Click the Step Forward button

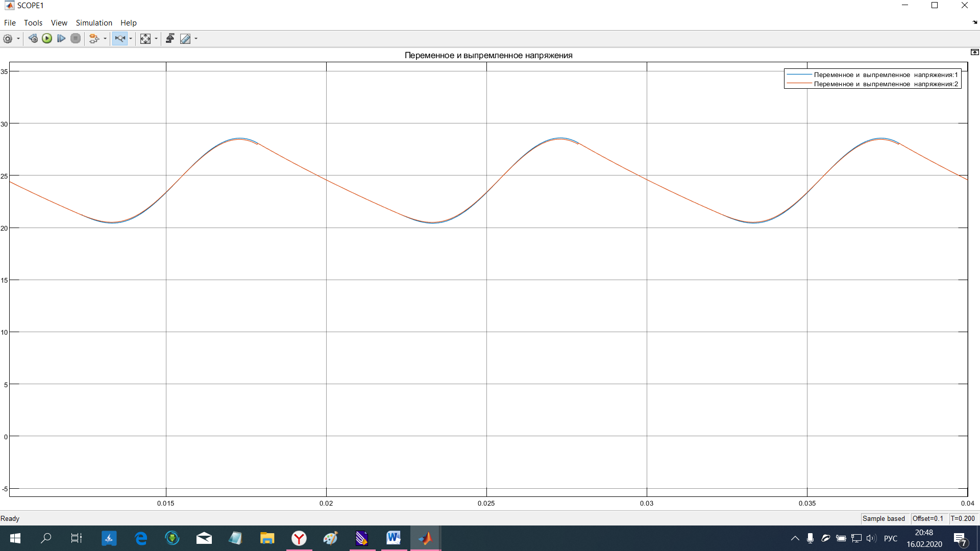(61, 39)
